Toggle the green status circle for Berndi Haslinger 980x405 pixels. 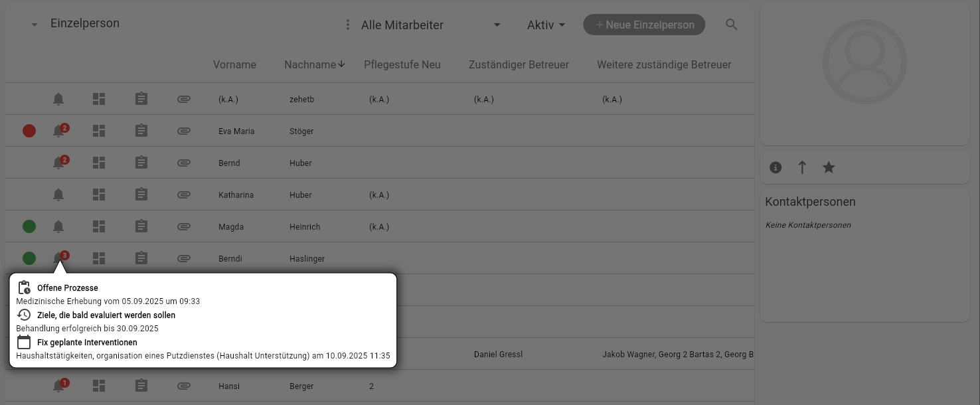pyautogui.click(x=29, y=258)
